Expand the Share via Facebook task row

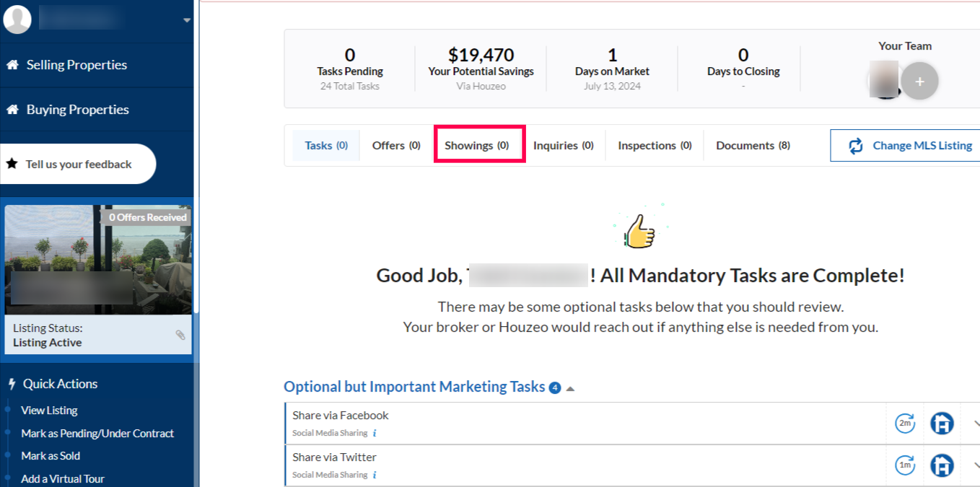pyautogui.click(x=976, y=424)
